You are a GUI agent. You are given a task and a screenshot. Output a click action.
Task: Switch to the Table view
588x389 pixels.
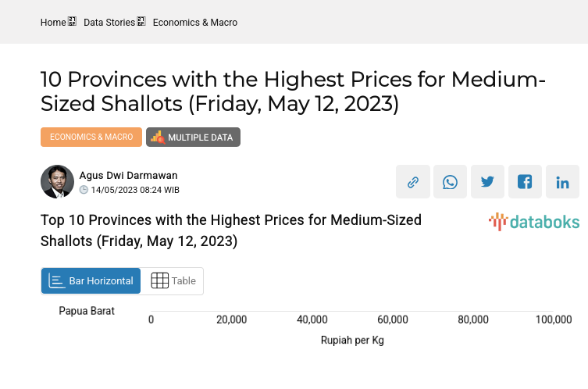click(173, 281)
